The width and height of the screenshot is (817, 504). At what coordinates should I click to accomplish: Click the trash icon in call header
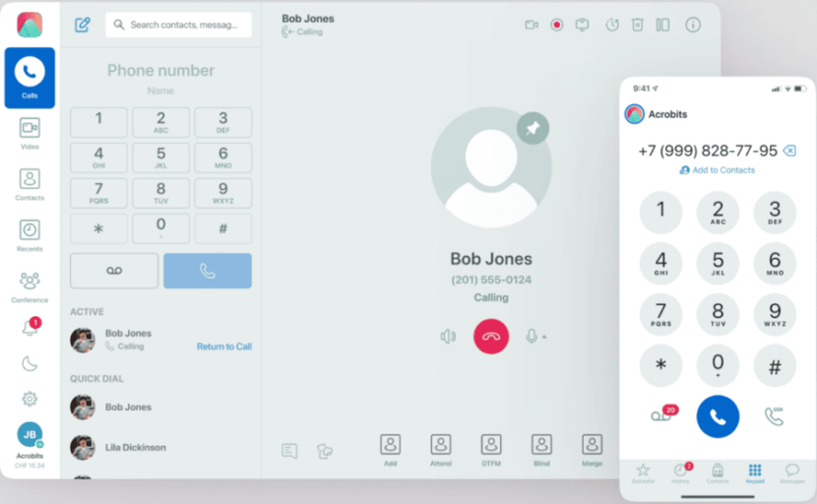638,25
